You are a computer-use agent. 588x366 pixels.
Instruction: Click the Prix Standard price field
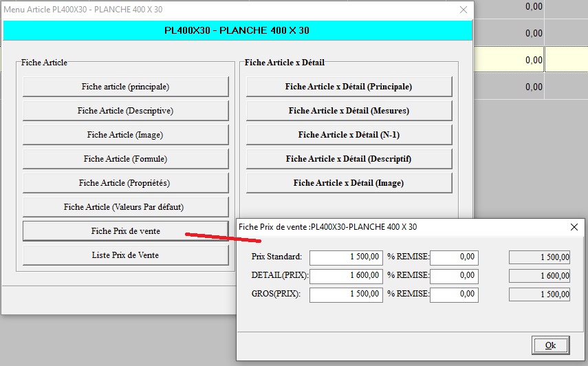tap(346, 257)
